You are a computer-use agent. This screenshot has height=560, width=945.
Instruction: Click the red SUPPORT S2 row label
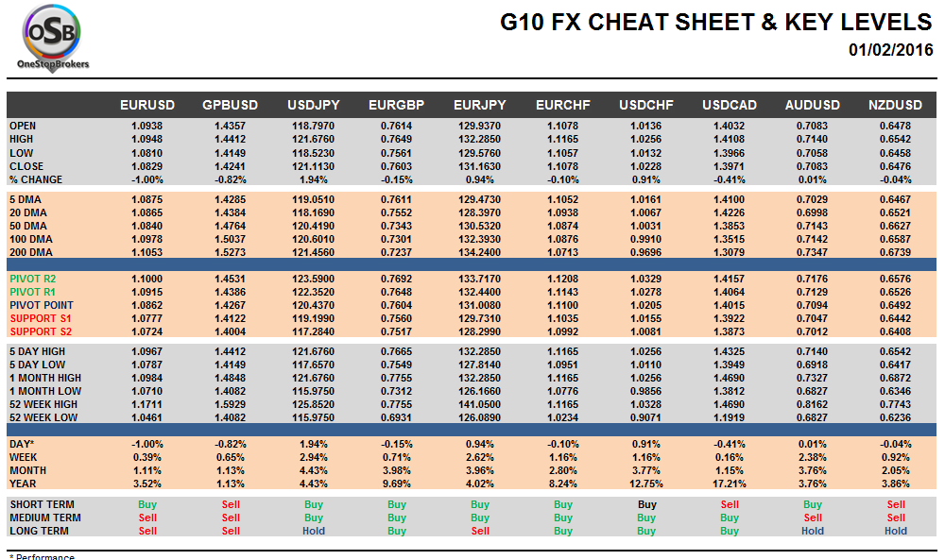(x=41, y=332)
